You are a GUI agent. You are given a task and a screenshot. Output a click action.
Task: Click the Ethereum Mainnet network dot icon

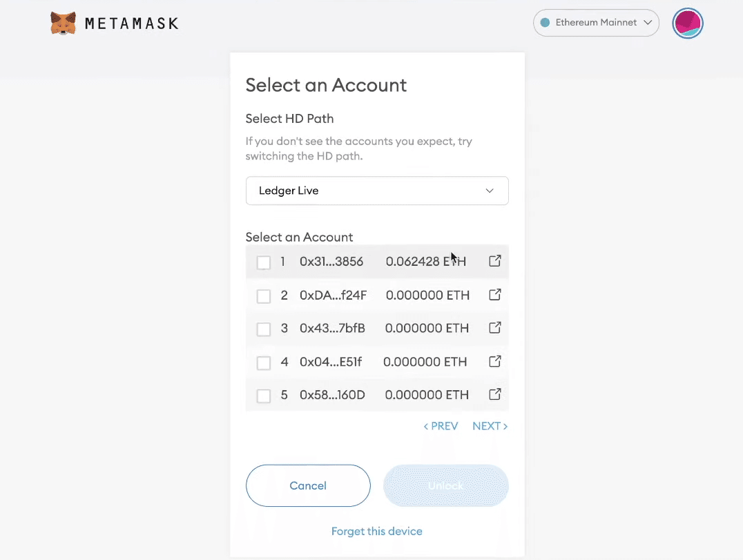544,23
